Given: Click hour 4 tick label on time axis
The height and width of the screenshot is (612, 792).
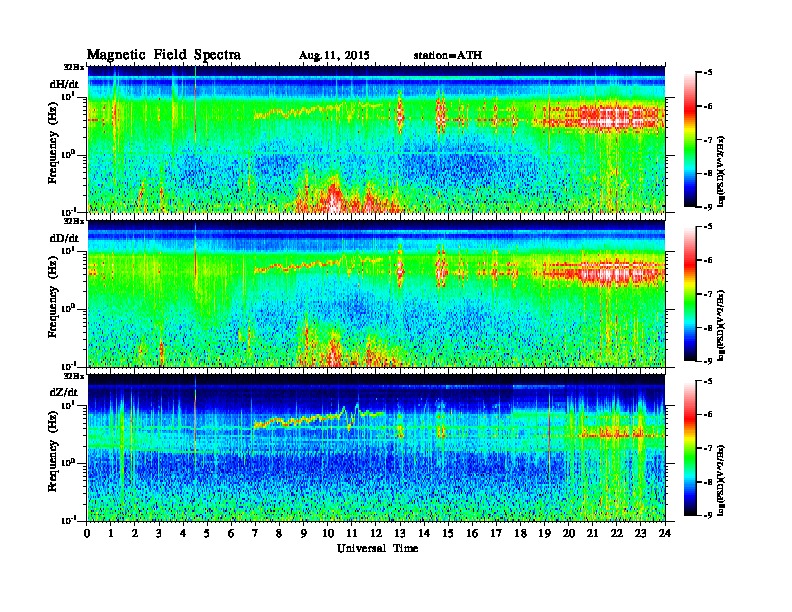Looking at the screenshot, I should [183, 533].
